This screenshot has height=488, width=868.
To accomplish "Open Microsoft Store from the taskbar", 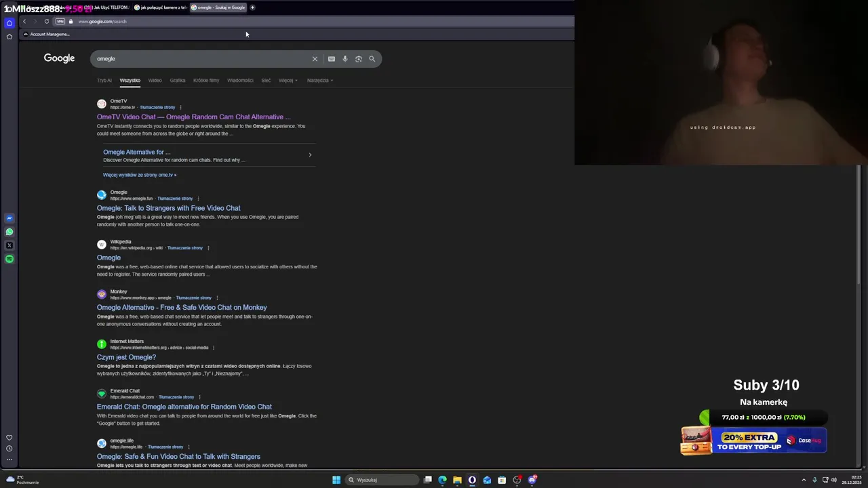I will point(502,480).
